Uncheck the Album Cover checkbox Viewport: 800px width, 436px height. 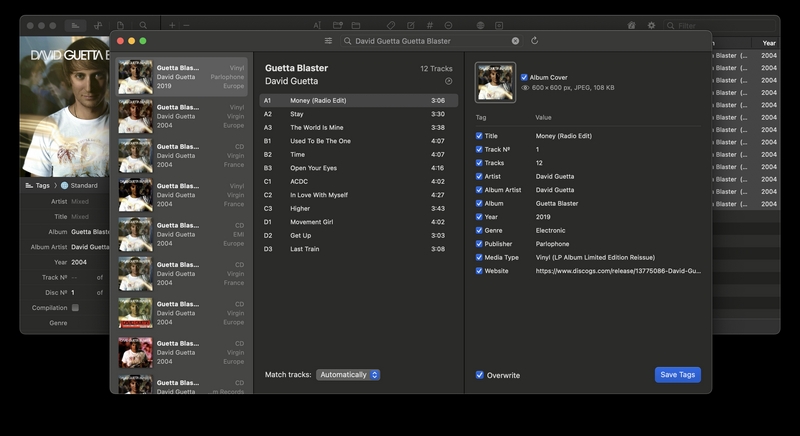pyautogui.click(x=524, y=78)
